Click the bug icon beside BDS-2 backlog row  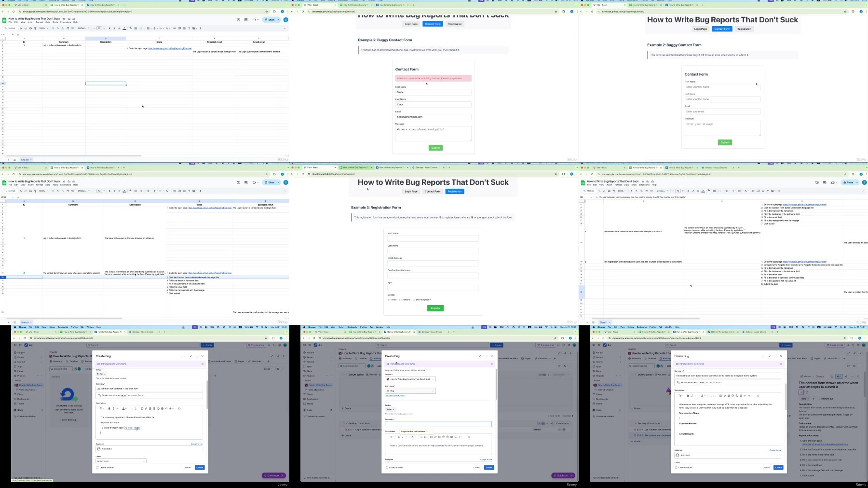[x=634, y=435]
